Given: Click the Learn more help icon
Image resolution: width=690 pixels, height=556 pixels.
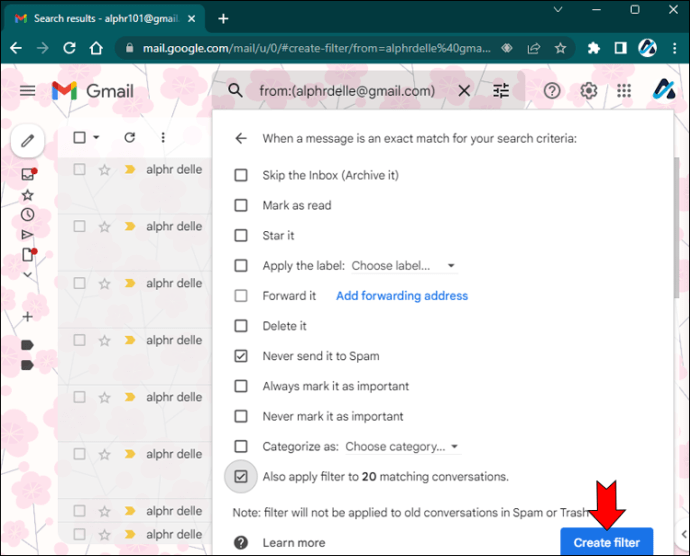Looking at the screenshot, I should 241,543.
